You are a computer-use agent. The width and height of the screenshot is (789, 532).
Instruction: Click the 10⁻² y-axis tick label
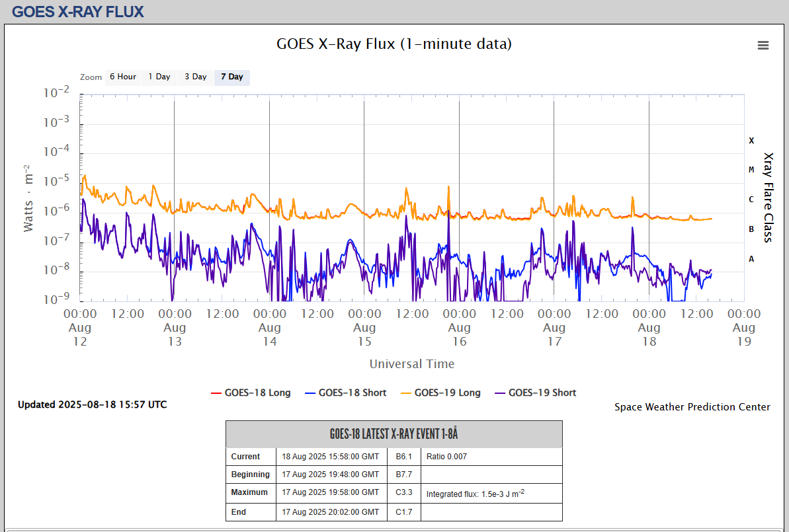56,93
